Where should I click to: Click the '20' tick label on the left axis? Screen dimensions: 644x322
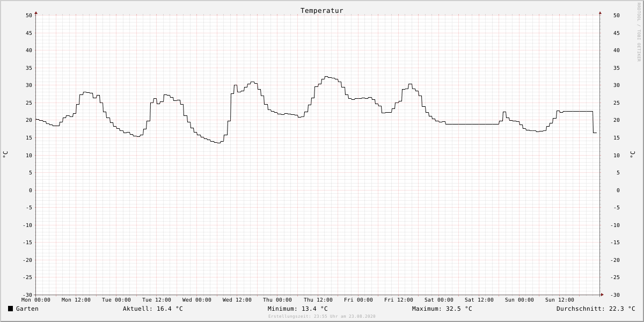pos(29,120)
